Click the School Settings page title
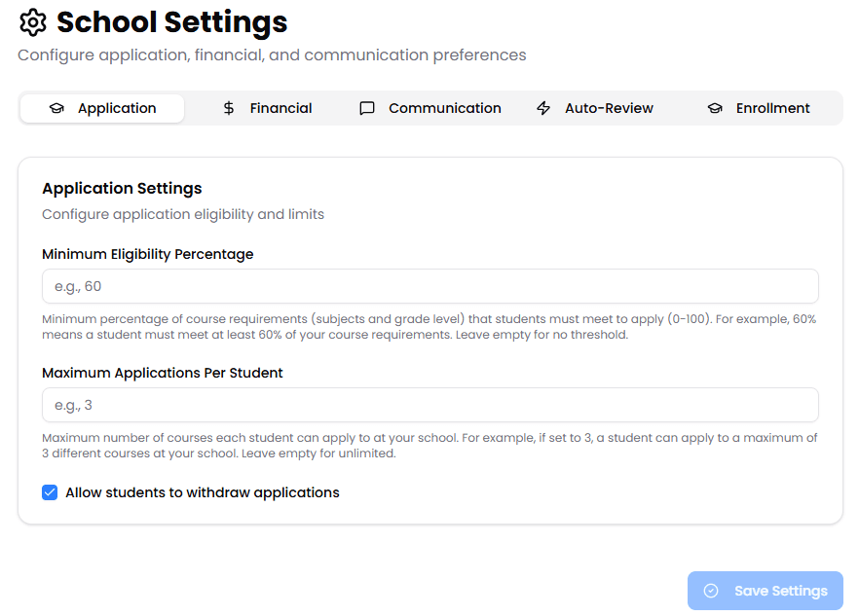 172,22
